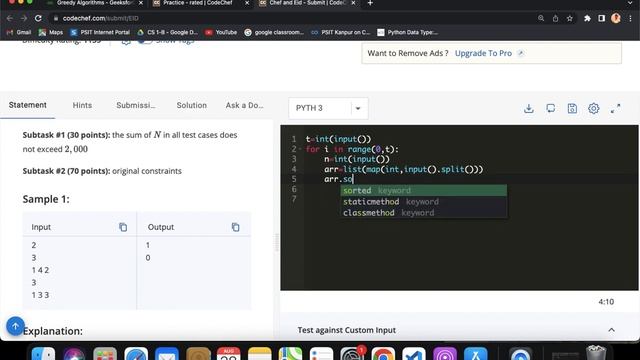Collapse the fold arrow on code line 2
The width and height of the screenshot is (640, 360).
(x=301, y=149)
